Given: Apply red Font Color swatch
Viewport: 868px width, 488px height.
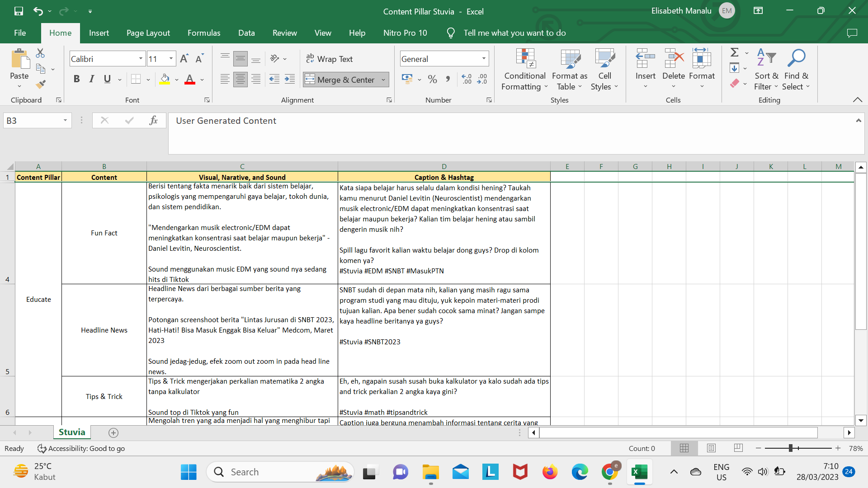Looking at the screenshot, I should (190, 79).
